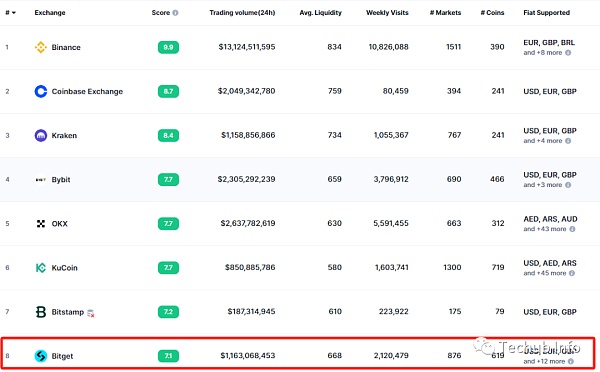Click the KuCoin logo icon
Image resolution: width=600 pixels, height=372 pixels.
pyautogui.click(x=41, y=268)
